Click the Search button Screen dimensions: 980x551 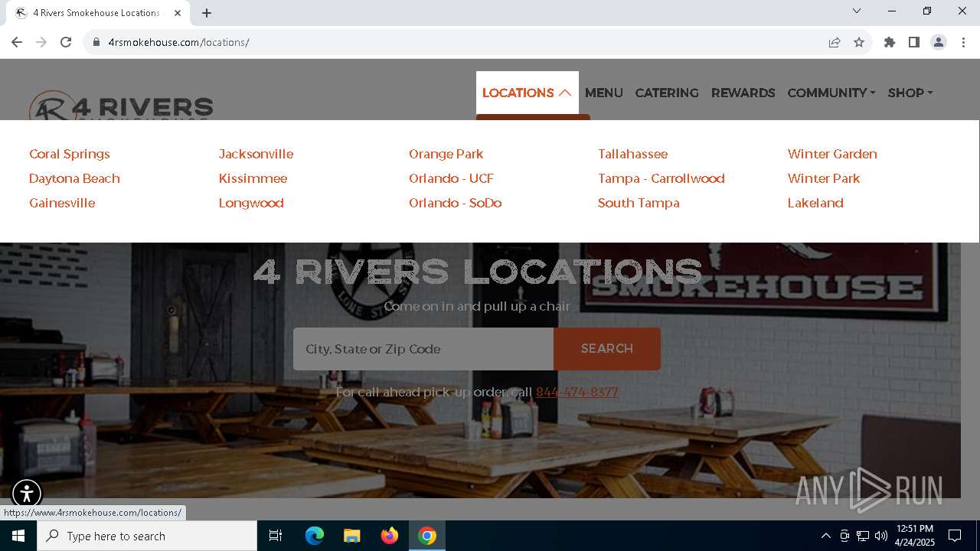click(607, 349)
